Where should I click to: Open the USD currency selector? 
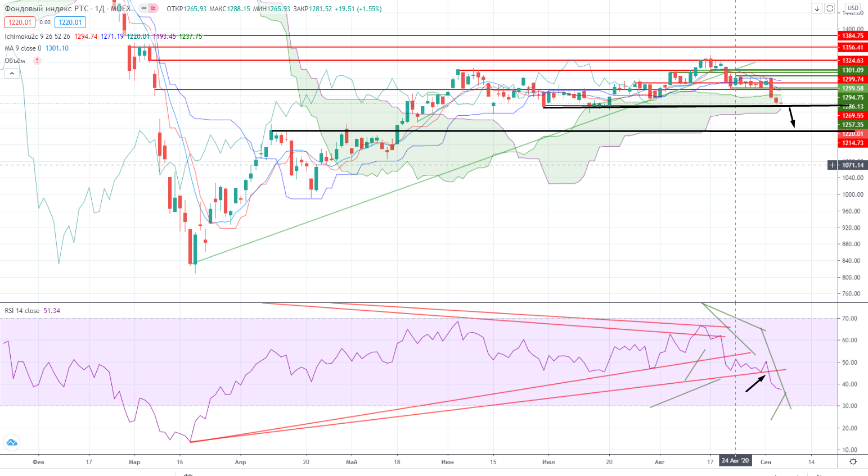click(x=853, y=8)
